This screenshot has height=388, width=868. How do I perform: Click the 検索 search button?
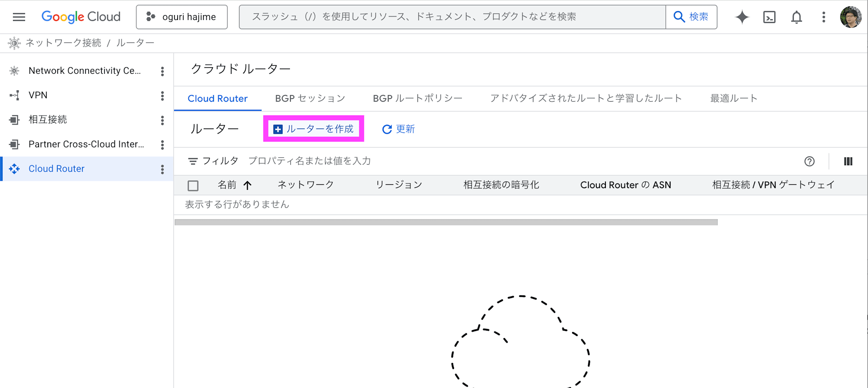[691, 17]
